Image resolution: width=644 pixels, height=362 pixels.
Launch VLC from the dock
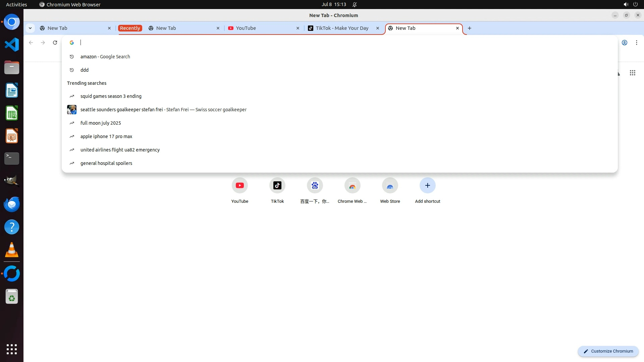[x=12, y=250]
